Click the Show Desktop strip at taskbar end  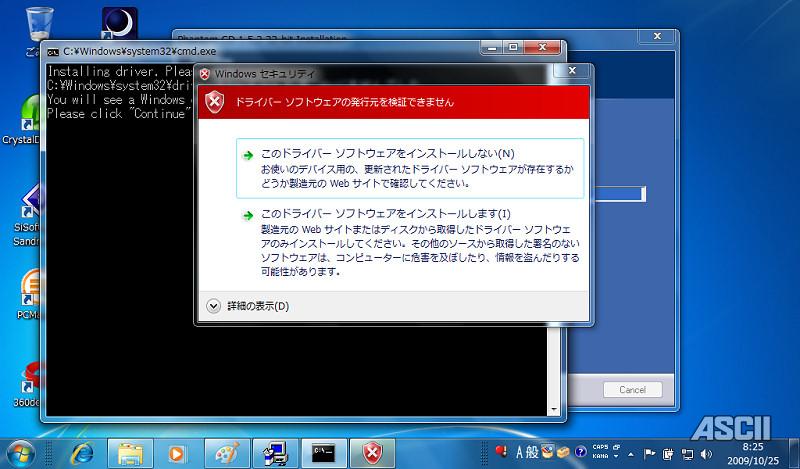pos(793,453)
